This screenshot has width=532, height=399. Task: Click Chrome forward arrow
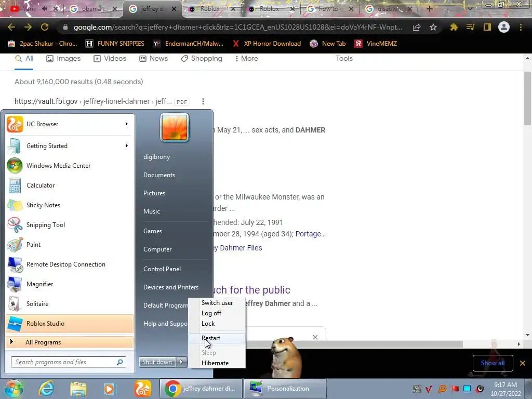[28, 27]
